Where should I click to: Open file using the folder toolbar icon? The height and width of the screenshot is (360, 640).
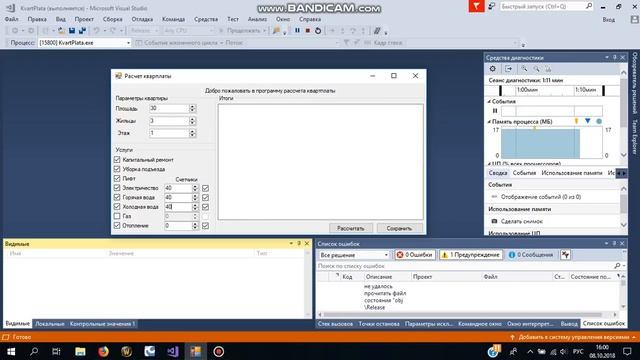(x=61, y=31)
